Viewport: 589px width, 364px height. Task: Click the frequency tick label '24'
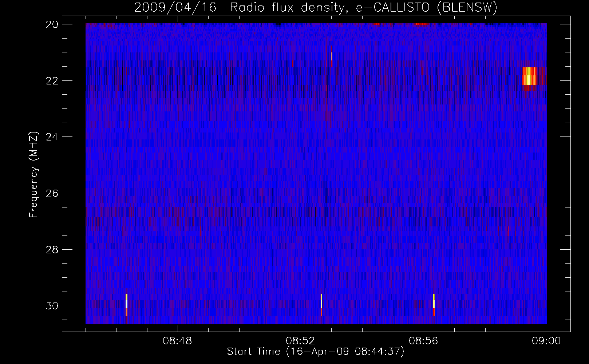[x=52, y=137]
